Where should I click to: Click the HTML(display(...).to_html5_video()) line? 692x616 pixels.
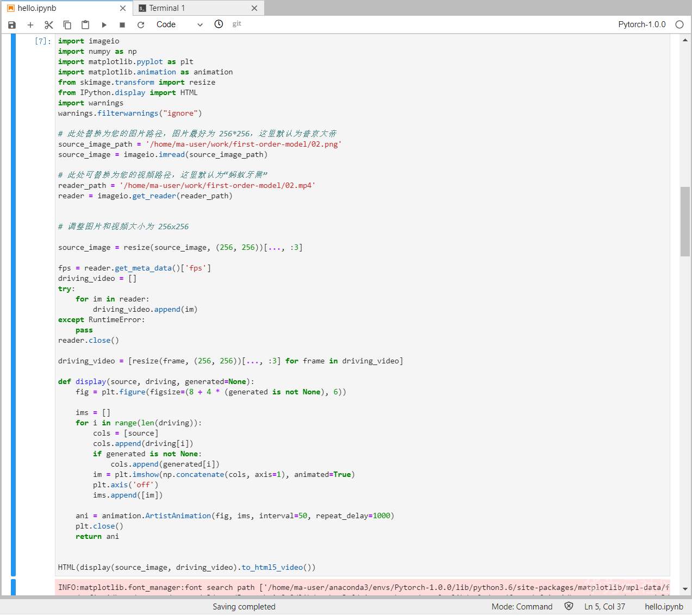coord(186,568)
